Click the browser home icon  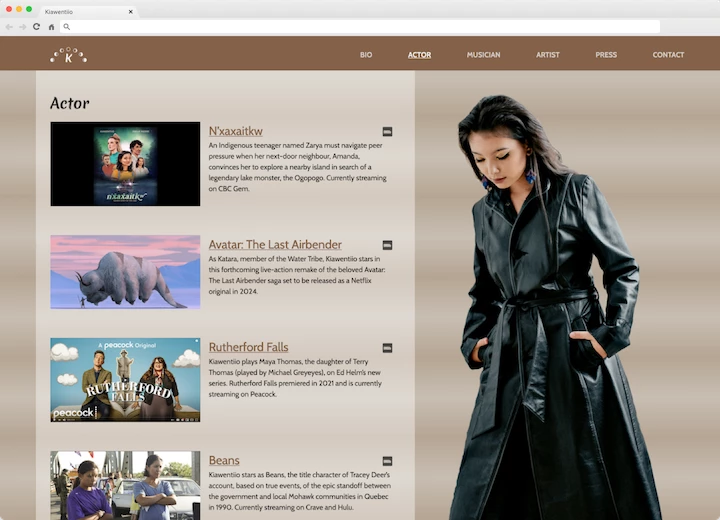point(51,27)
